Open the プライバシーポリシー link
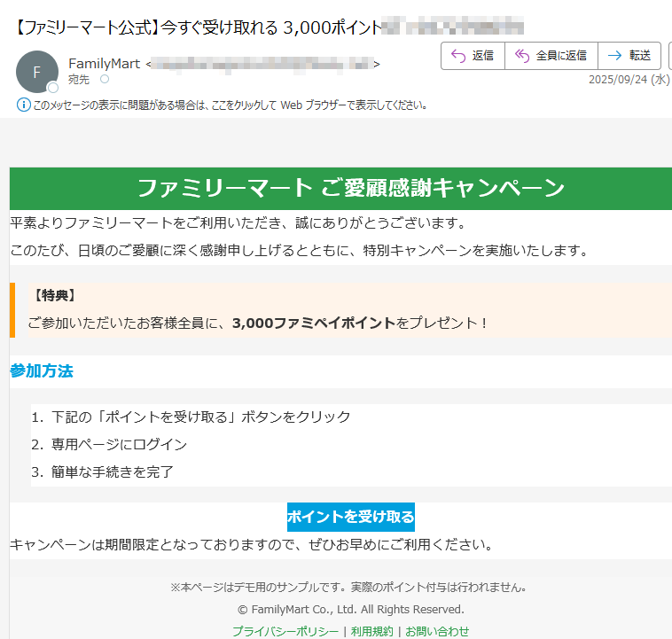Screen dimensions: 672x639 point(285,631)
